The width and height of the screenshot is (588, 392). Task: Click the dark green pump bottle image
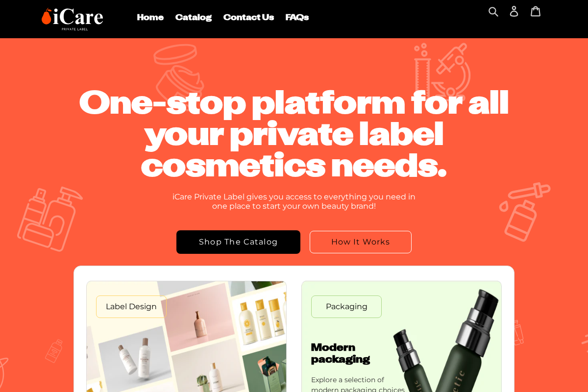446,341
